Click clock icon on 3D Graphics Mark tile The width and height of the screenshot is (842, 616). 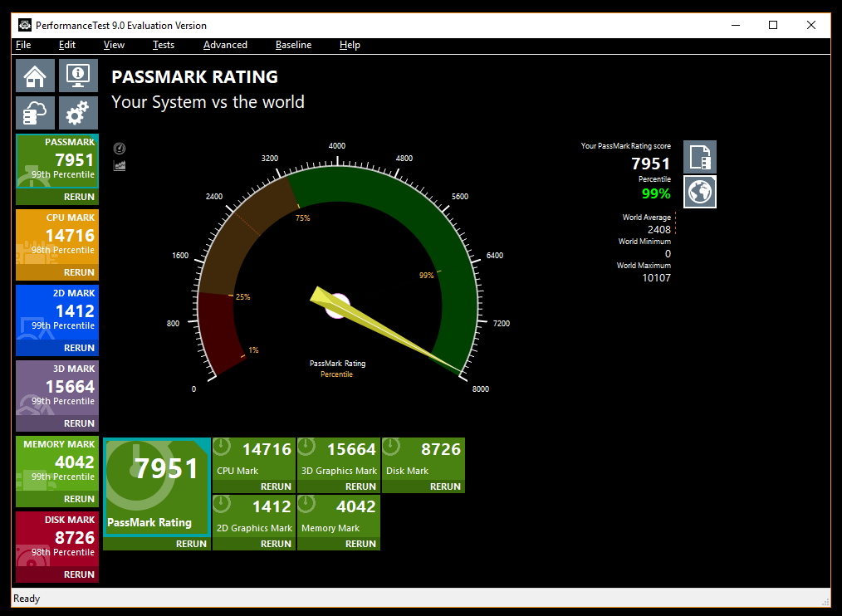(x=306, y=447)
